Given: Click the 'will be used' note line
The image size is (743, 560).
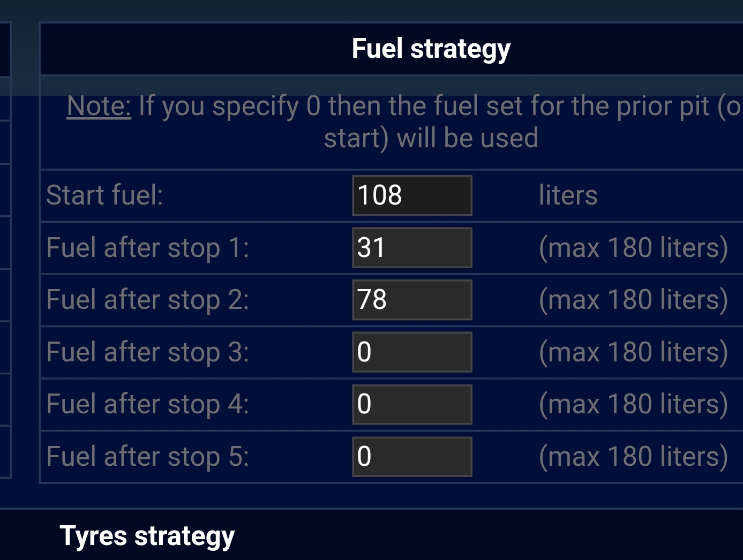Looking at the screenshot, I should click(x=431, y=138).
